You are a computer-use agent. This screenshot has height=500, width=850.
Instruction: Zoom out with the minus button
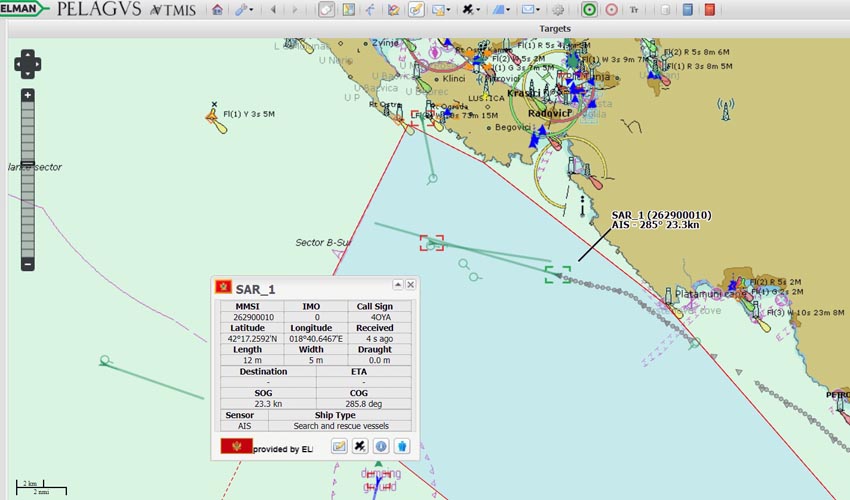point(28,264)
